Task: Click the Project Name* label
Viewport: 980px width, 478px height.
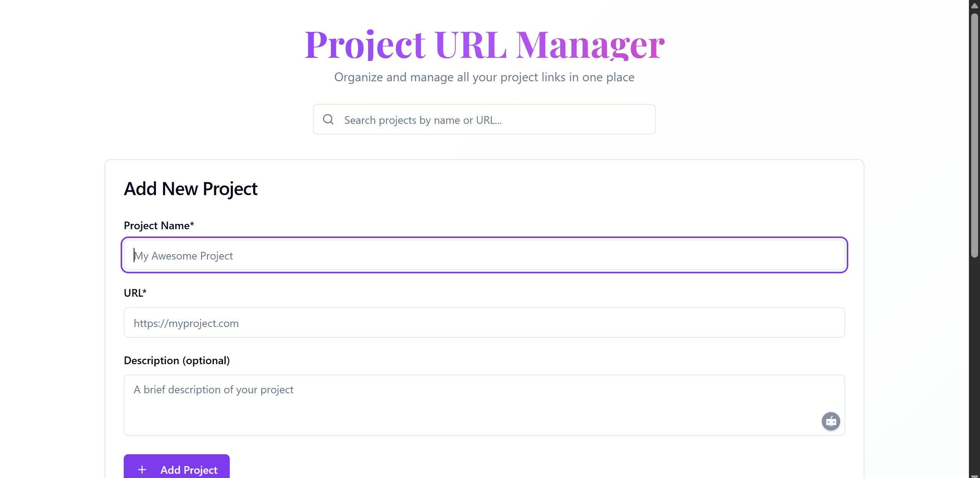Action: 159,225
